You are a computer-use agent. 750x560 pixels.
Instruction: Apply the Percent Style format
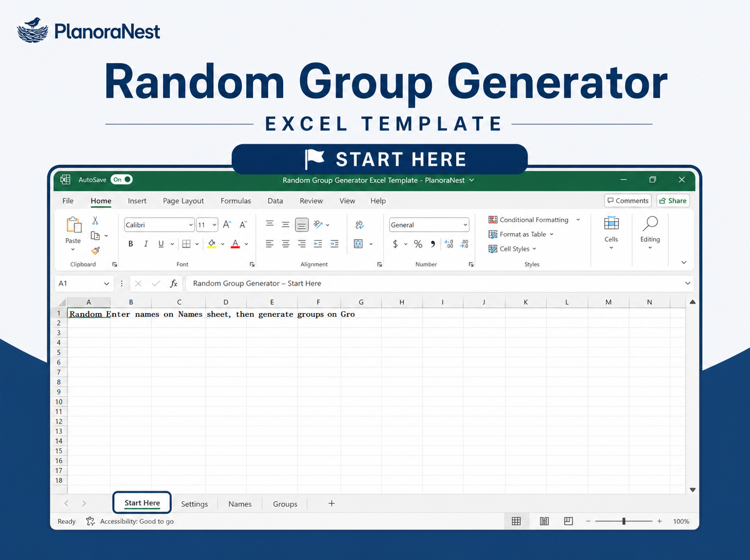tap(418, 244)
